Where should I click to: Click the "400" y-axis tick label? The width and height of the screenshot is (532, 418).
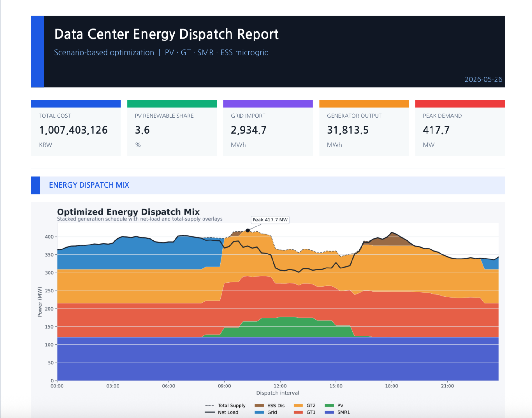(x=49, y=237)
